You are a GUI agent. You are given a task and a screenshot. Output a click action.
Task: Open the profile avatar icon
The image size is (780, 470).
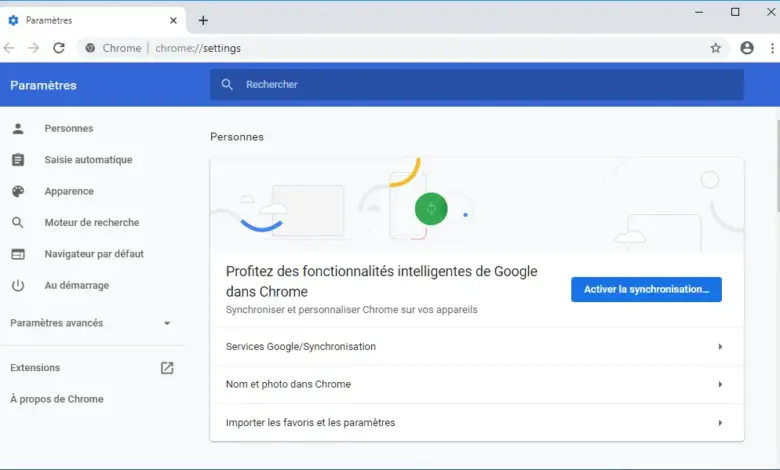747,48
